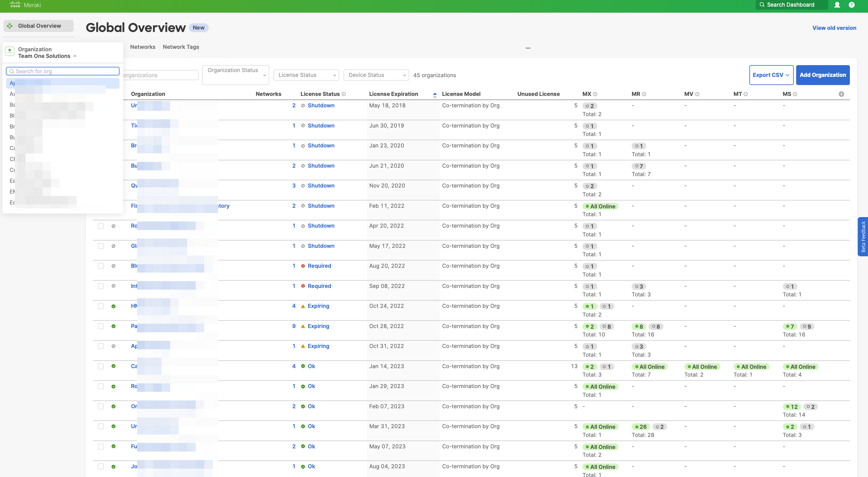The width and height of the screenshot is (868, 477).
Task: Click the Global Overview sidebar icon
Action: [x=10, y=26]
